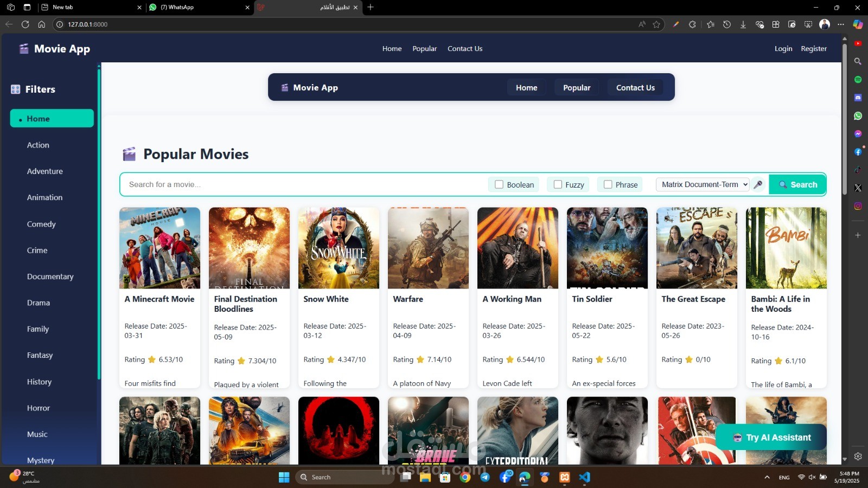Screen dimensions: 868x488
Task: Add this page to favorites star
Action: [656, 24]
